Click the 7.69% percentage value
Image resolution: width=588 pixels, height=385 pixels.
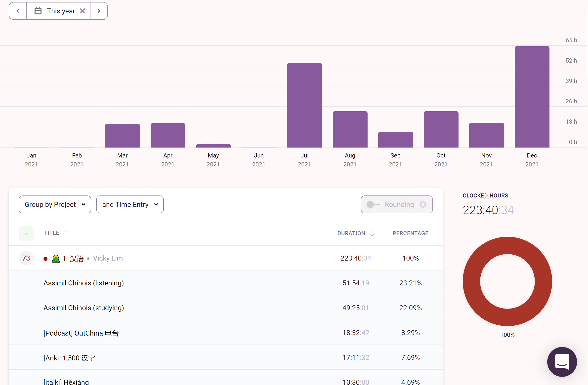point(411,357)
